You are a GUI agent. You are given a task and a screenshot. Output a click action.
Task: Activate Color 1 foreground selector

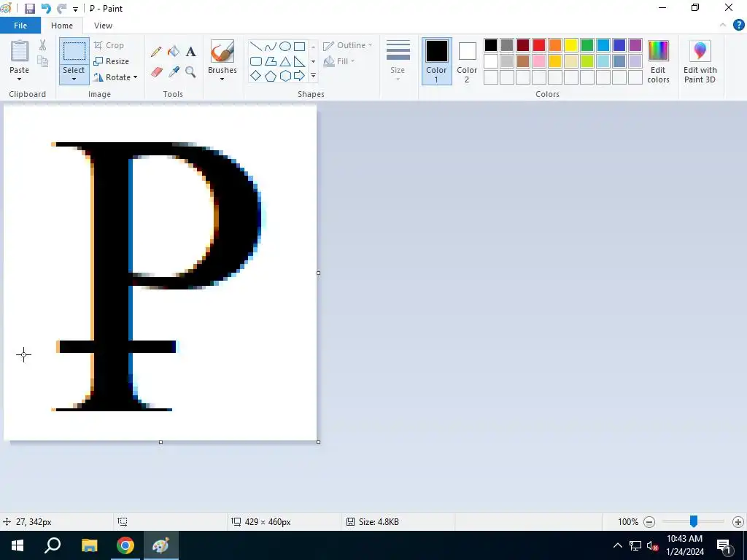(x=436, y=61)
